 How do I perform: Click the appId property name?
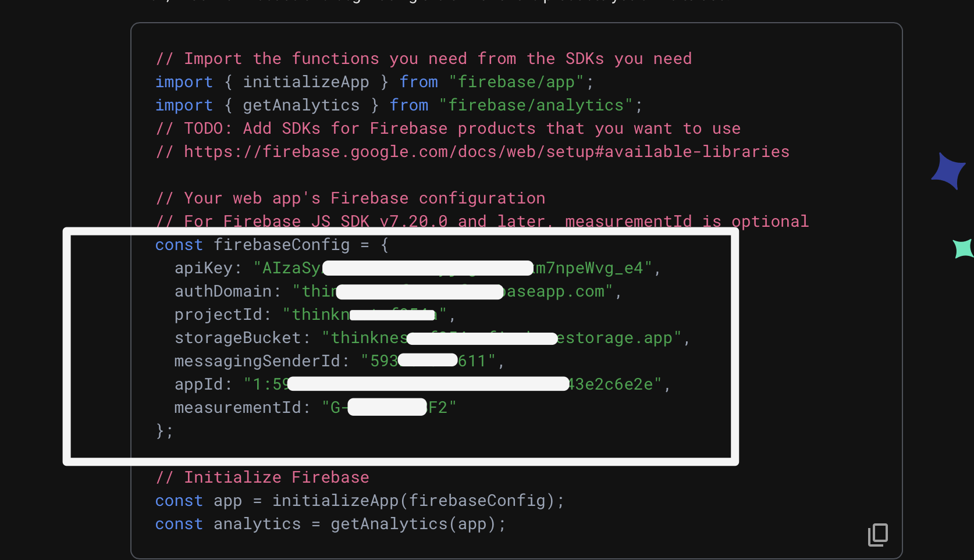coord(198,384)
